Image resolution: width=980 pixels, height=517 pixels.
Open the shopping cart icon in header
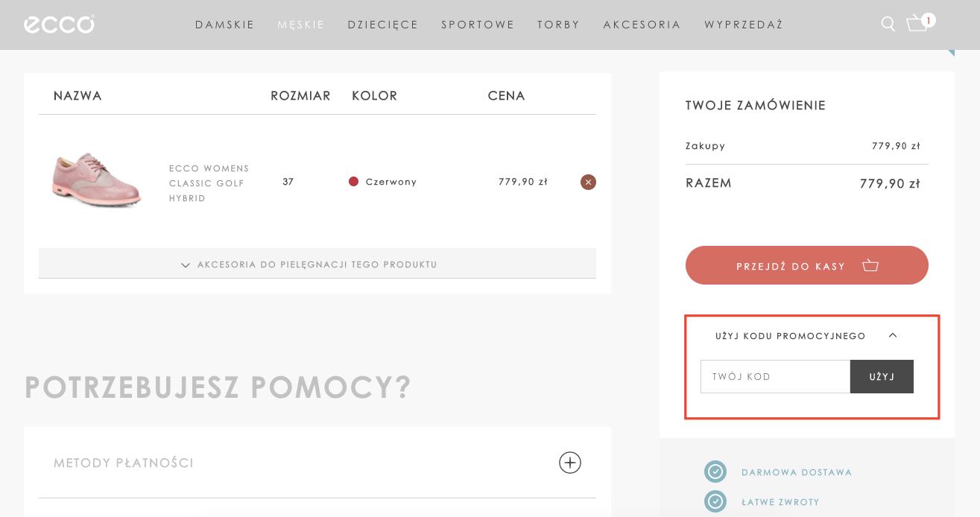pos(917,24)
